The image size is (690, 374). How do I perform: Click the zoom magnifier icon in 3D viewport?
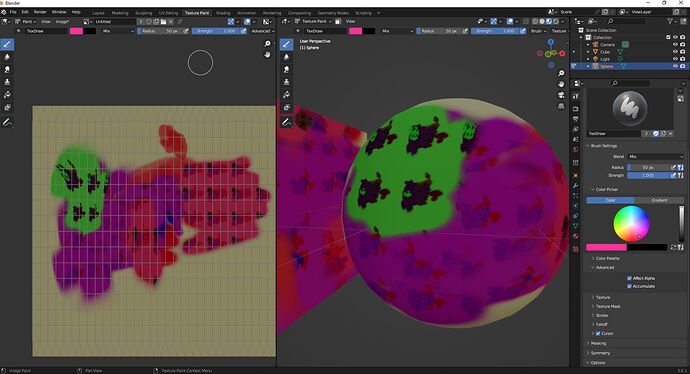pos(561,73)
